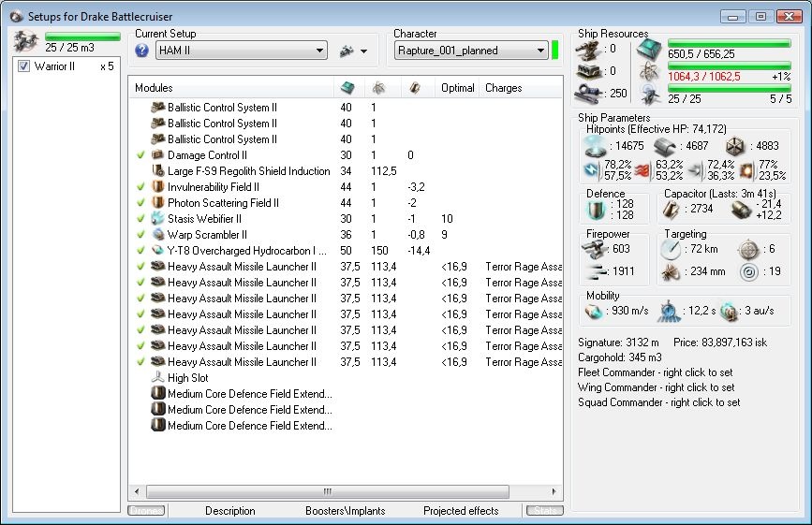Screen dimensions: 812x525
Task: Click the powergrid icon next to 1064,3
Action: coord(649,72)
